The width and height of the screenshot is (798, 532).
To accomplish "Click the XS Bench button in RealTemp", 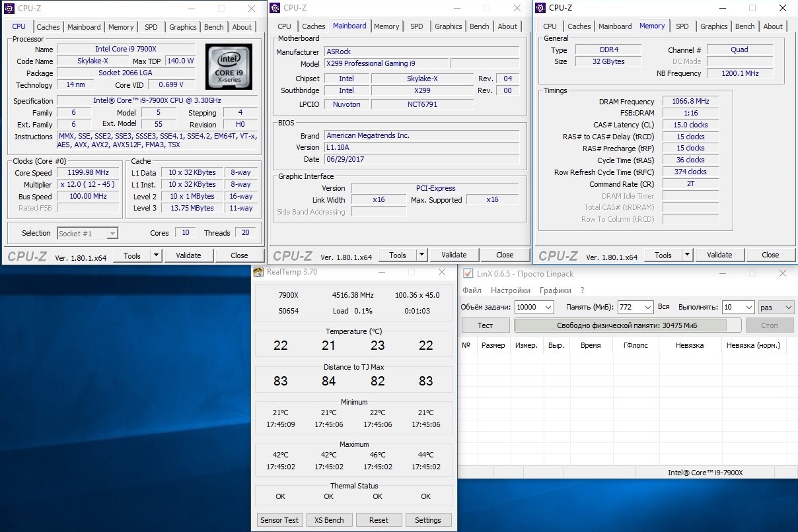I will pos(329,520).
